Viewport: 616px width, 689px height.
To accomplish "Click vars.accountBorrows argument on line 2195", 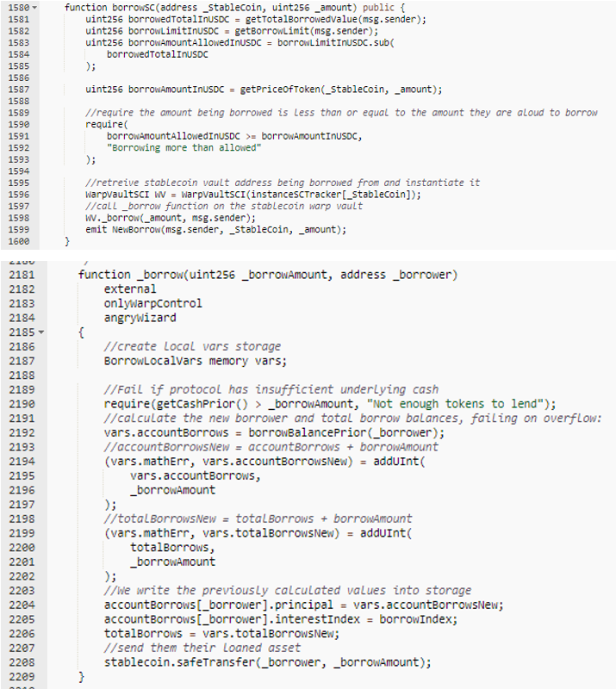I will point(196,476).
